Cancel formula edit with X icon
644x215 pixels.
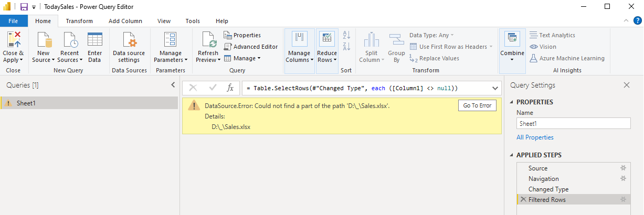pos(193,88)
